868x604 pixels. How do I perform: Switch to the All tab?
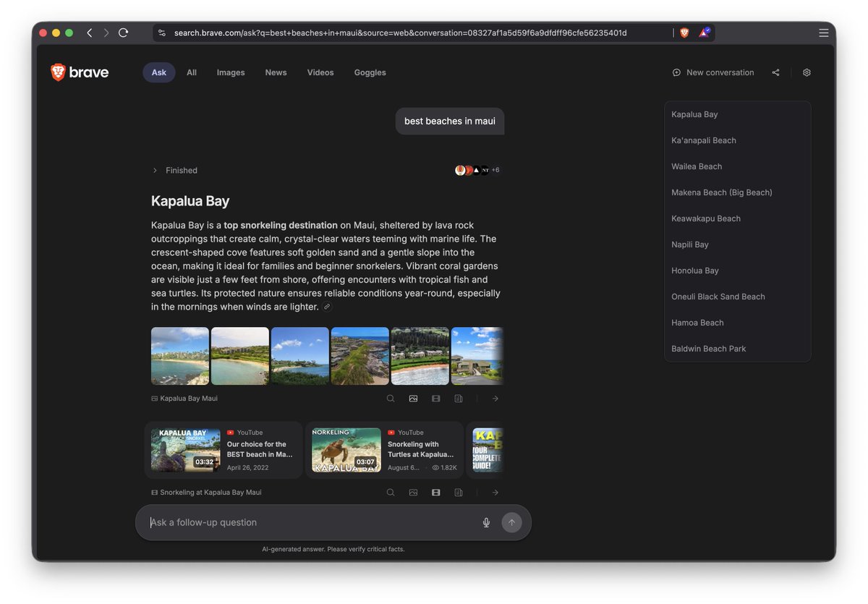[192, 72]
